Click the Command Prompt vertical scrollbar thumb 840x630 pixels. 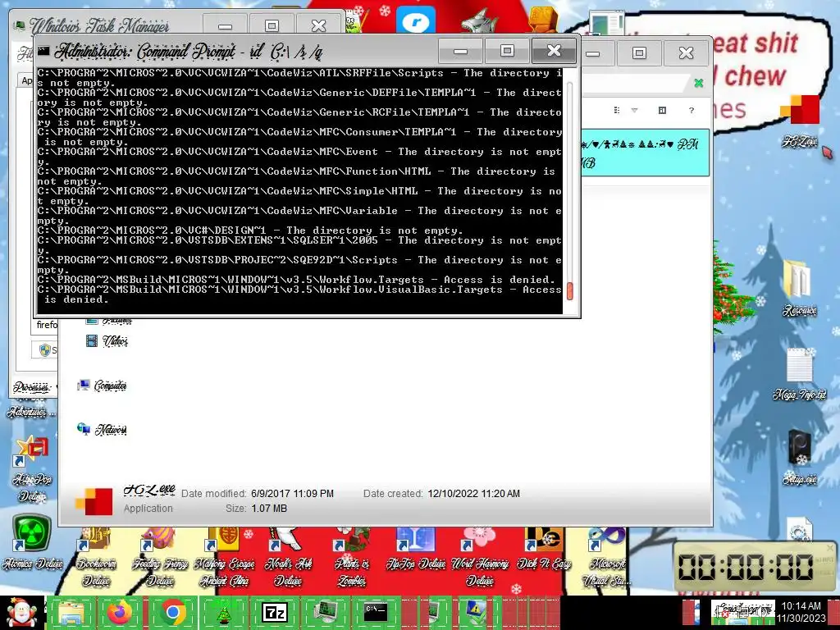pyautogui.click(x=569, y=291)
